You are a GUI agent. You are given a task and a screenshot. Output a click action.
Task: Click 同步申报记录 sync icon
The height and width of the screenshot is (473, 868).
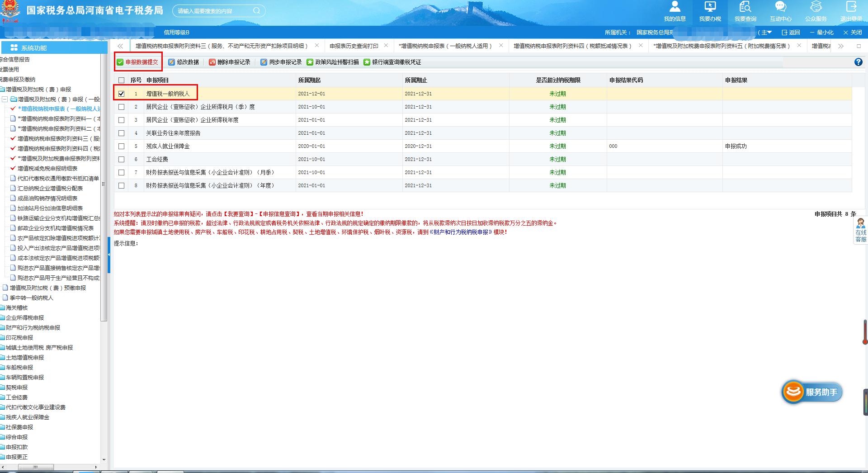pyautogui.click(x=264, y=62)
